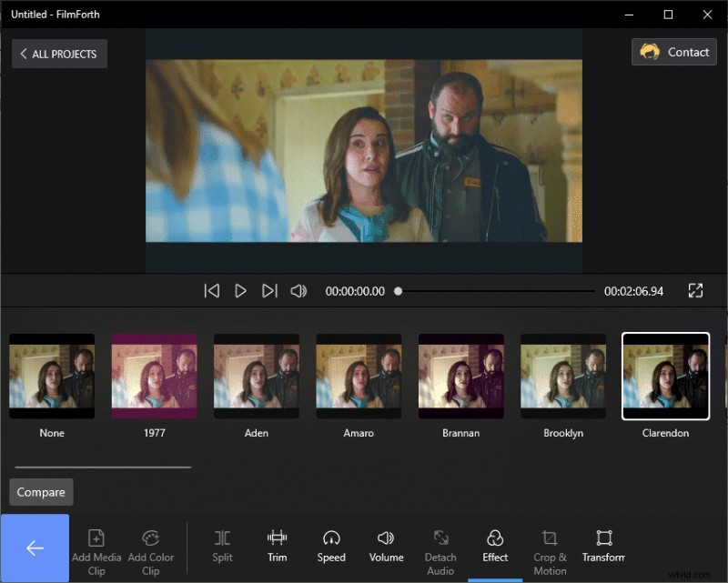This screenshot has width=728, height=583.
Task: Select the Split tool
Action: tap(222, 546)
